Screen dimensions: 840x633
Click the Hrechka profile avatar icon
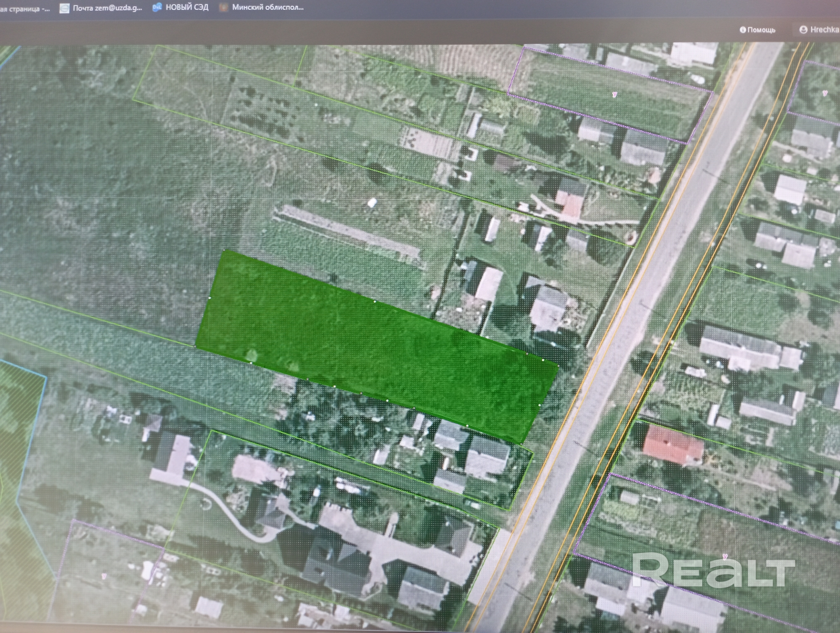pos(803,30)
